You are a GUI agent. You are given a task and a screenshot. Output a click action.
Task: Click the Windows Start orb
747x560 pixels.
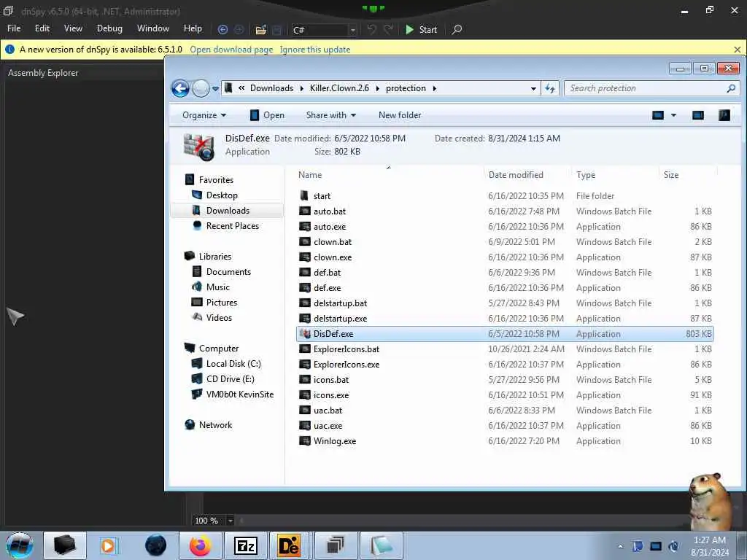[x=20, y=545]
